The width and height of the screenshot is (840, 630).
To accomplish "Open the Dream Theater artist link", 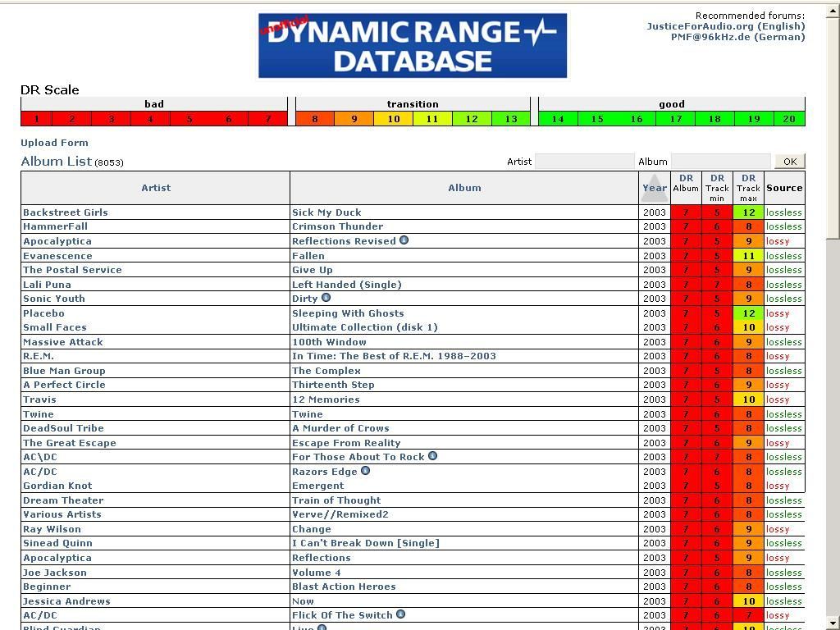I will [63, 500].
